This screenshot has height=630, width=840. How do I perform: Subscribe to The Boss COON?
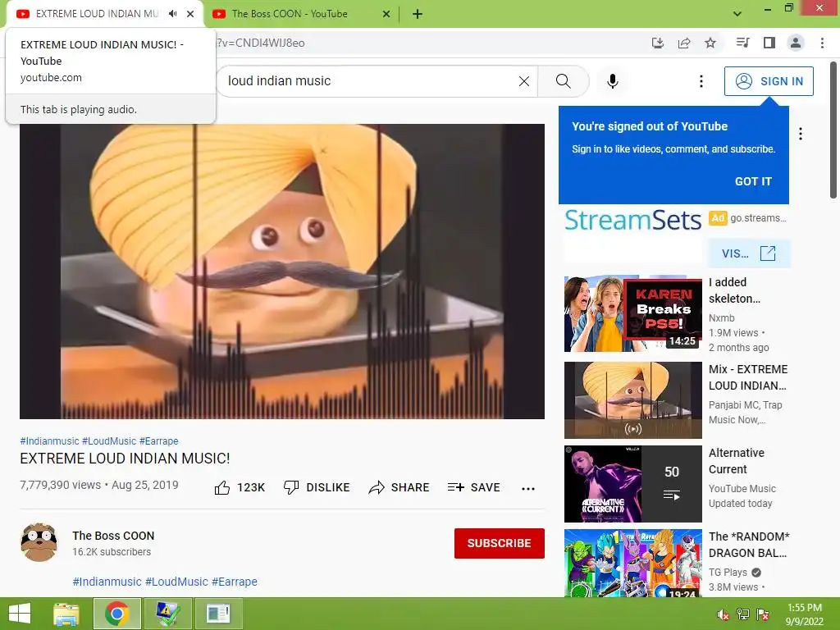point(500,543)
